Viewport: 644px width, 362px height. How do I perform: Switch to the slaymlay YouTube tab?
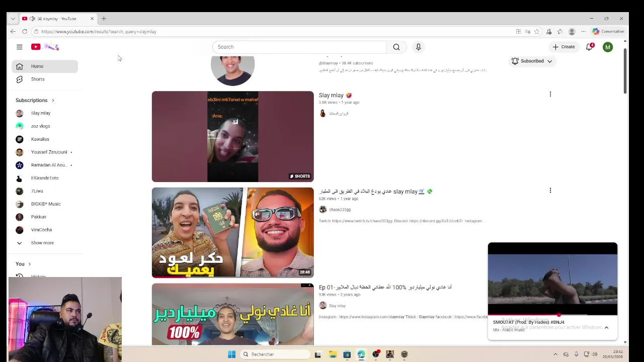(57, 19)
